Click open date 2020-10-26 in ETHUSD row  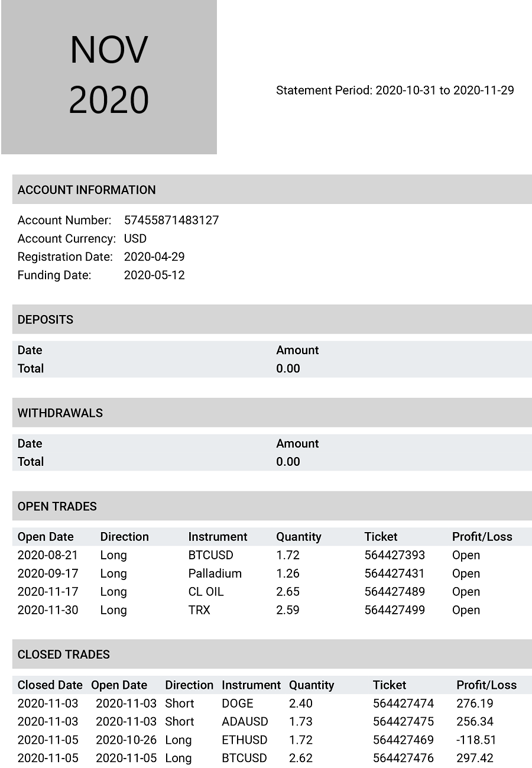click(x=126, y=740)
